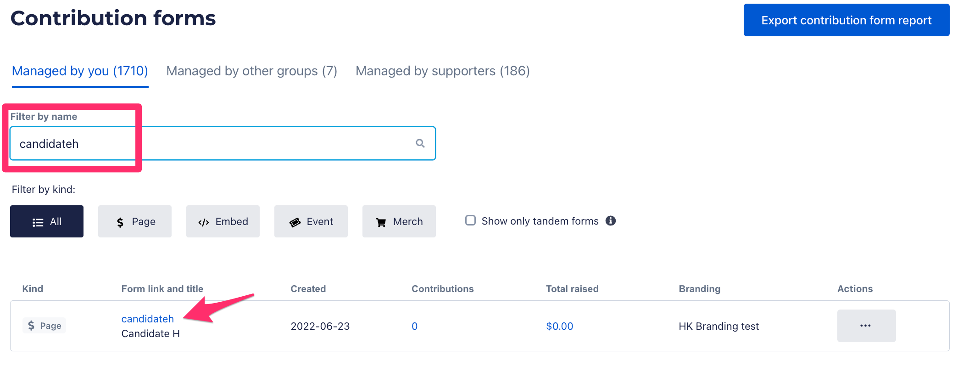Filter forms by Merch kind
This screenshot has width=980, height=372.
point(399,221)
